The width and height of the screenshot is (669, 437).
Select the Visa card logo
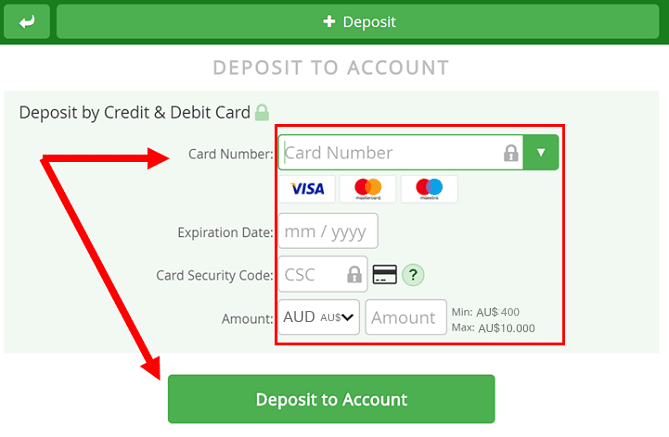[x=307, y=189]
